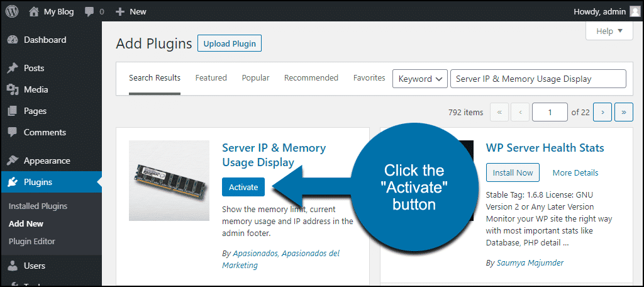This screenshot has height=287, width=644.
Task: Open WP Server Health Stats title link
Action: tap(545, 148)
